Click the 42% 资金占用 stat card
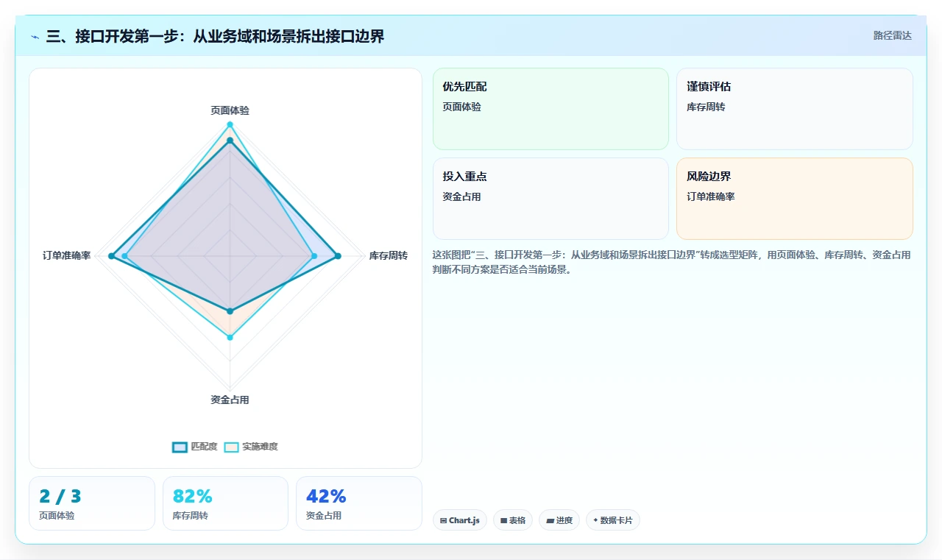 coord(359,503)
